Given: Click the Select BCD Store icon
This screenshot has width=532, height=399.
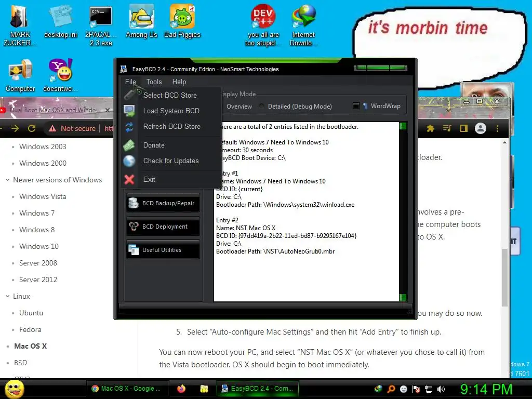Looking at the screenshot, I should pyautogui.click(x=130, y=95).
